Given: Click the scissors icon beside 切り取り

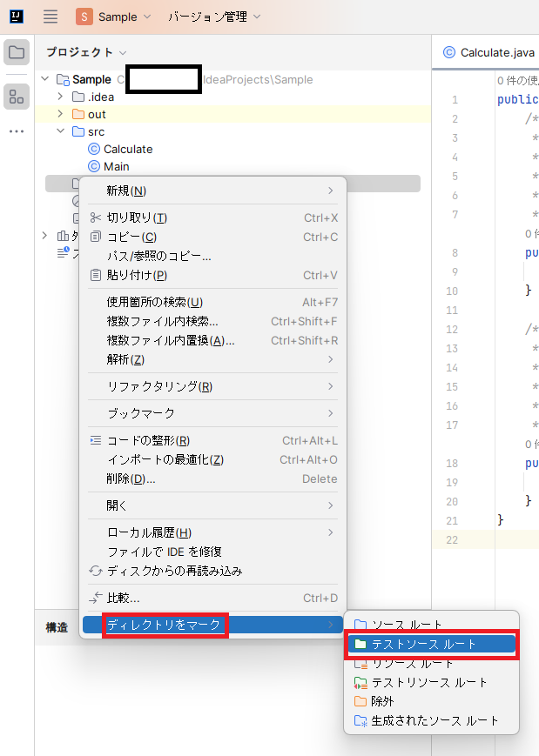Looking at the screenshot, I should click(96, 218).
